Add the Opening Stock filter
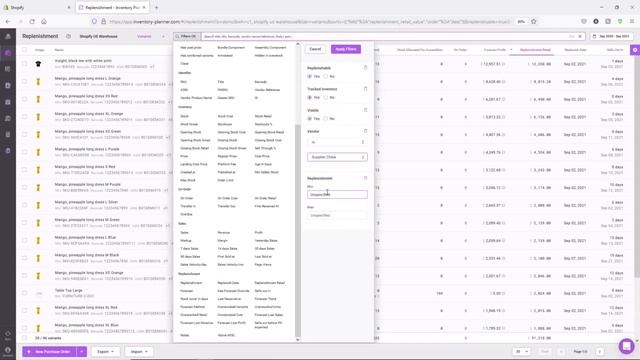640x360 pixels. click(x=191, y=132)
